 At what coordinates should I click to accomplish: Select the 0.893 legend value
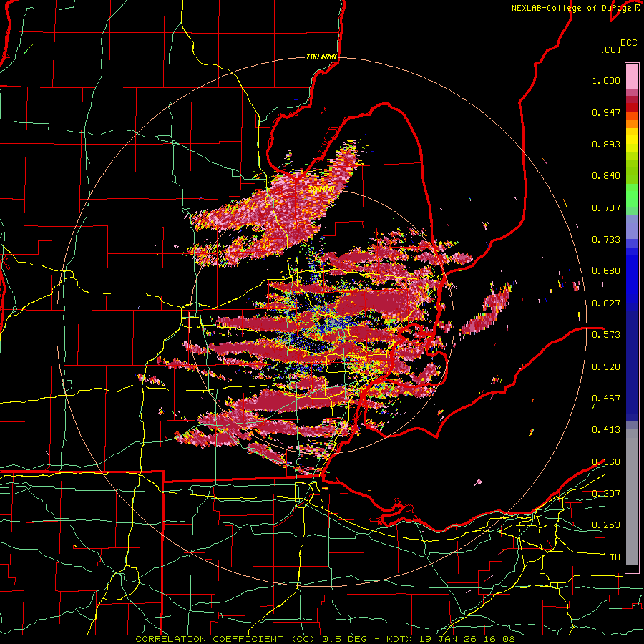click(x=606, y=144)
